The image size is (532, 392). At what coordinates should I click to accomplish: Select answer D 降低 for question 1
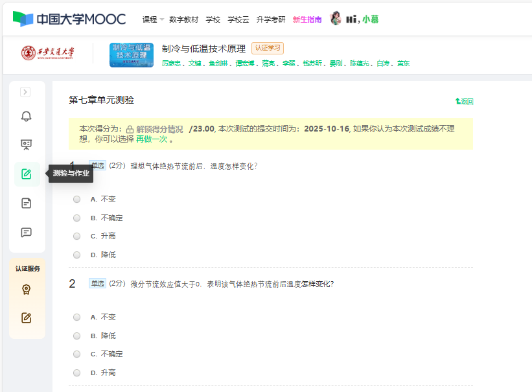point(76,255)
